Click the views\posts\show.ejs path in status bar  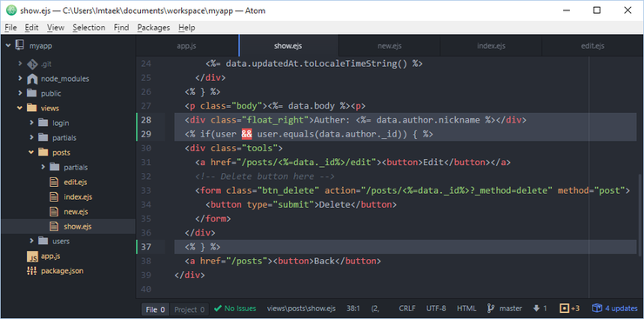coord(301,309)
